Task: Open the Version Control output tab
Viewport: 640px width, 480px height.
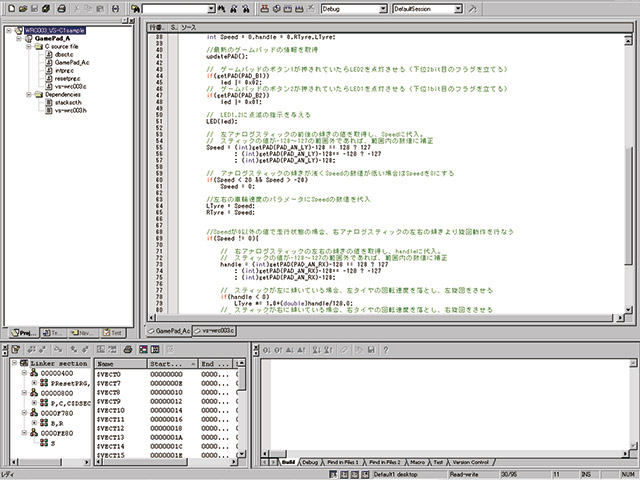Action: click(470, 462)
